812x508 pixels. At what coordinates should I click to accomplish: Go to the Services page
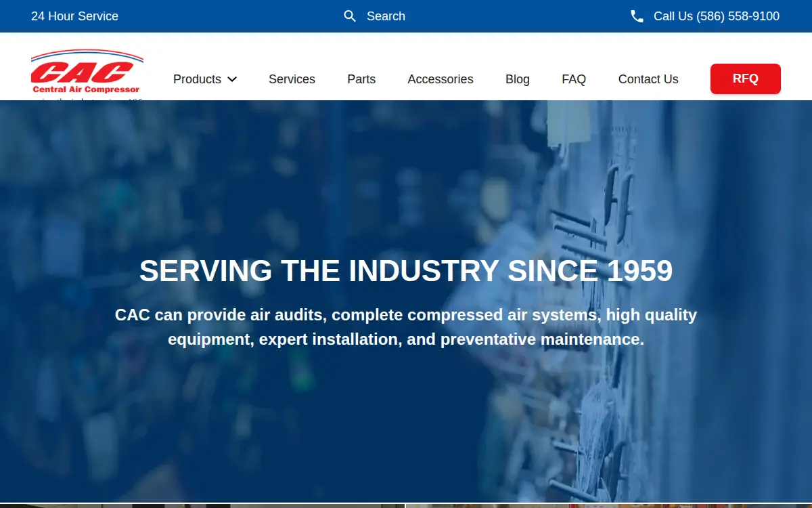292,79
